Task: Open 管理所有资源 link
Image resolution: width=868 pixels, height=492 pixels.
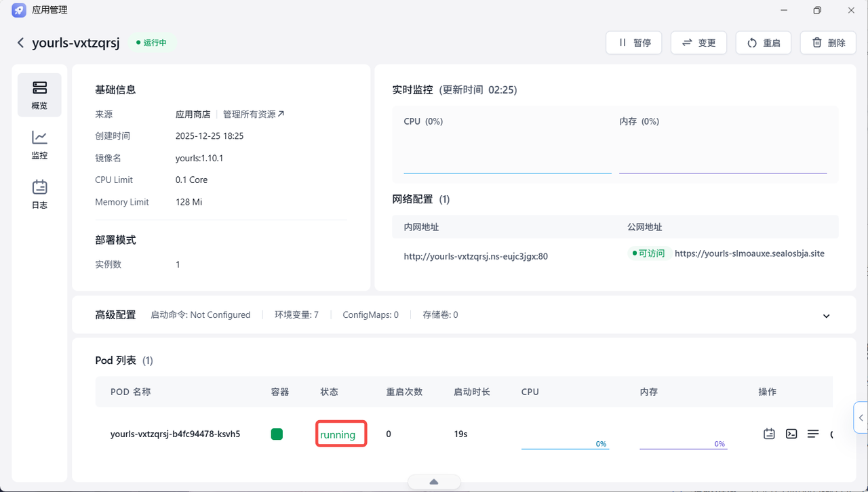Action: tap(254, 115)
